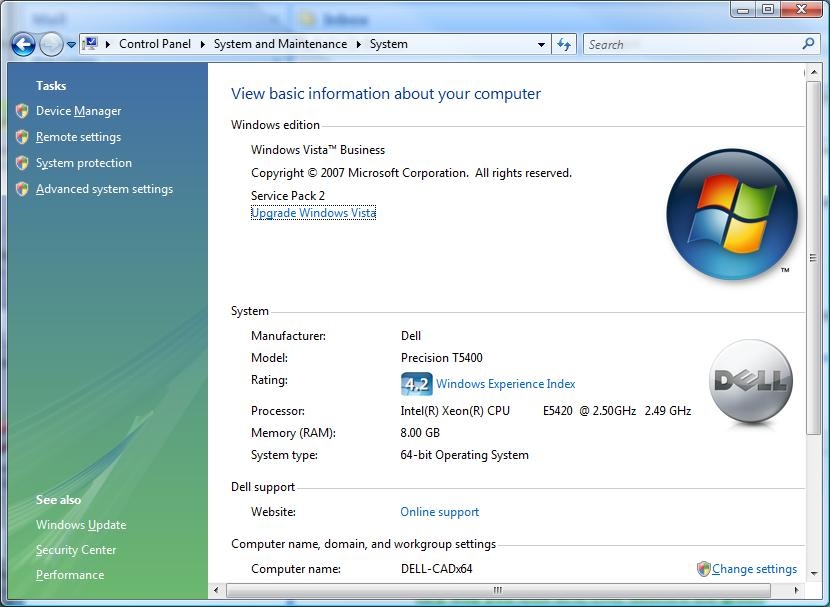Click the 'Service Pack 2' text
Image resolution: width=830 pixels, height=607 pixels.
288,196
